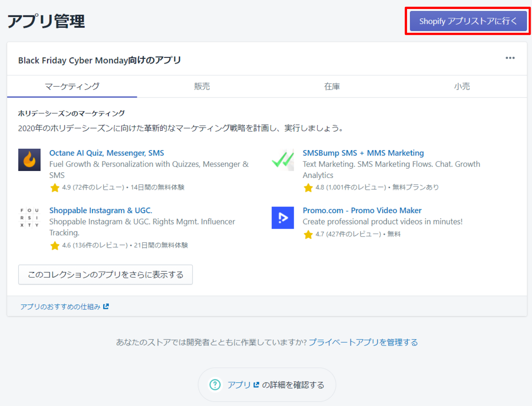Click the external link icon beside アプリのおすすめの仕組み
This screenshot has height=406, width=532.
(106, 306)
